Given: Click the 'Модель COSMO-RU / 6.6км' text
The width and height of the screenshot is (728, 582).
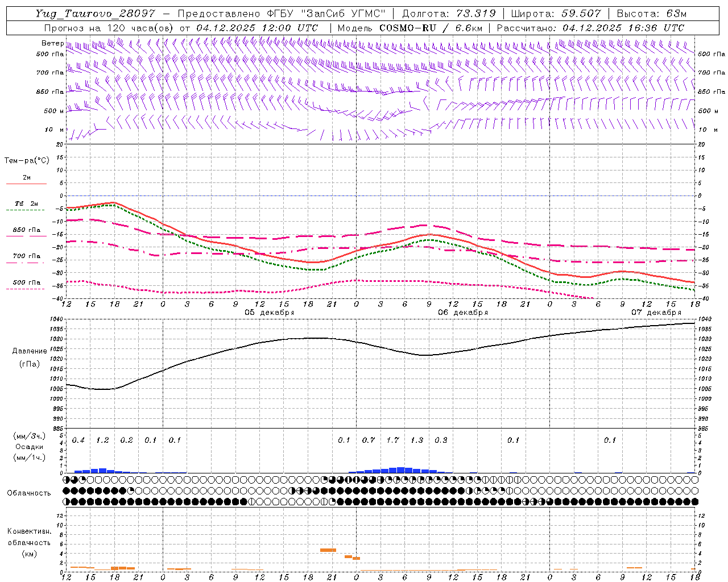Looking at the screenshot, I should 410,28.
